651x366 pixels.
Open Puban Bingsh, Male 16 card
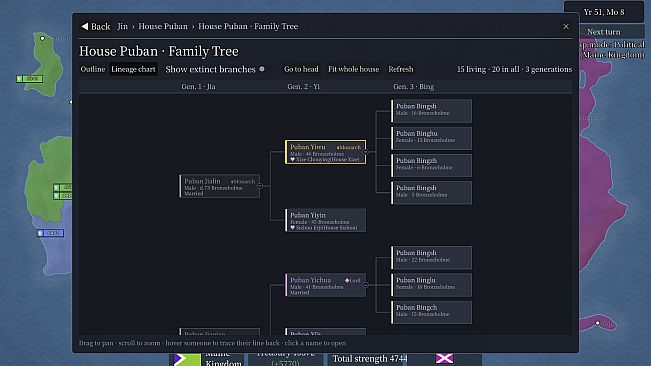[x=431, y=111]
